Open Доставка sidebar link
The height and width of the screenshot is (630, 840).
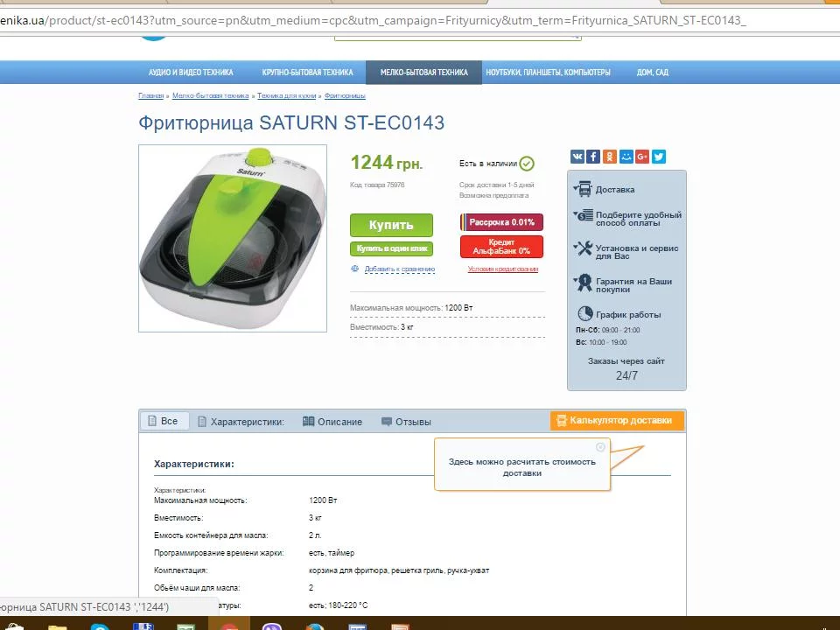tap(615, 190)
